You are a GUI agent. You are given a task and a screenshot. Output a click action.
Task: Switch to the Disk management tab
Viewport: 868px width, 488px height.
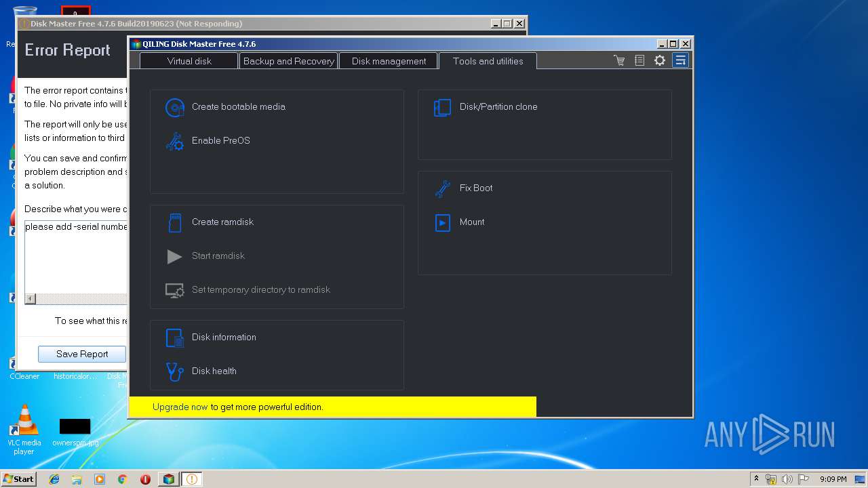tap(389, 61)
